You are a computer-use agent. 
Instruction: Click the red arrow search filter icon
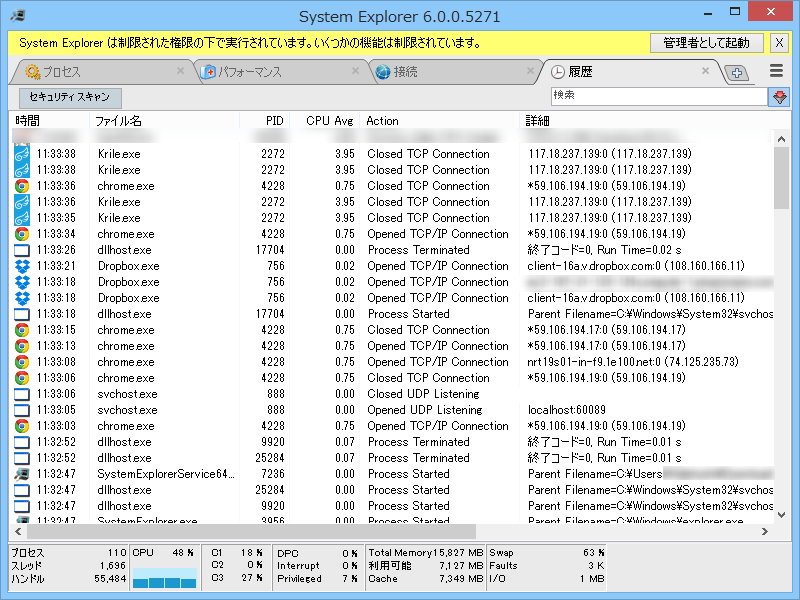(779, 96)
